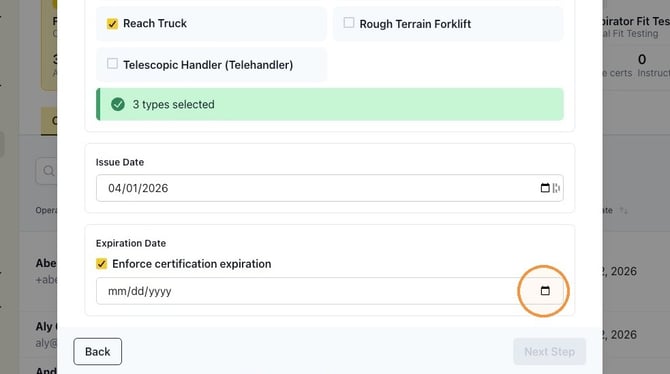Click the icon right of Issue Date calendar
This screenshot has width=670, height=374.
(556, 188)
